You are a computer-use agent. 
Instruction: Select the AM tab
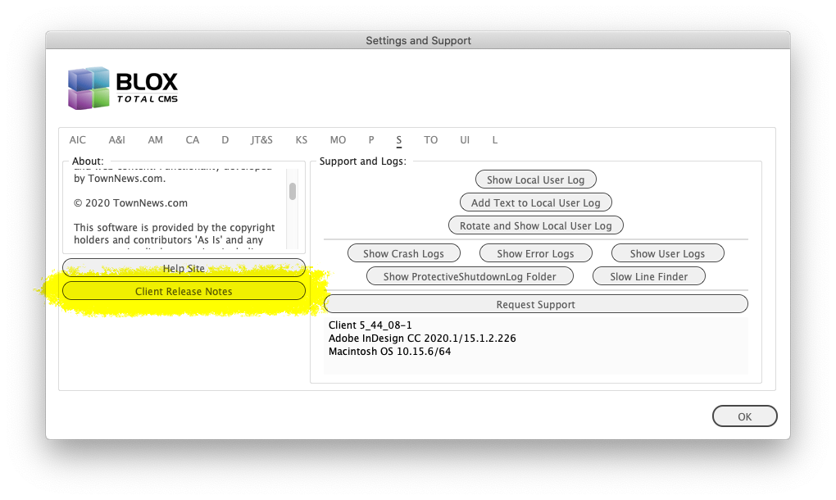(x=155, y=140)
